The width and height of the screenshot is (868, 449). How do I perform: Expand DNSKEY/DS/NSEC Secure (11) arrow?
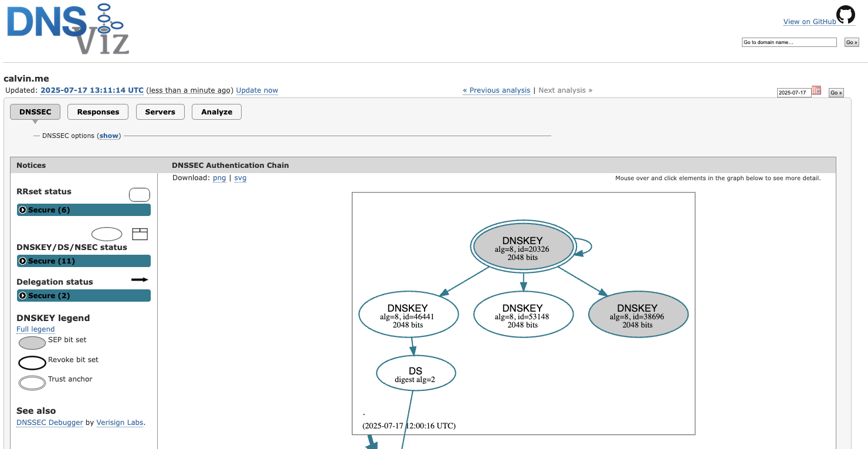[23, 261]
